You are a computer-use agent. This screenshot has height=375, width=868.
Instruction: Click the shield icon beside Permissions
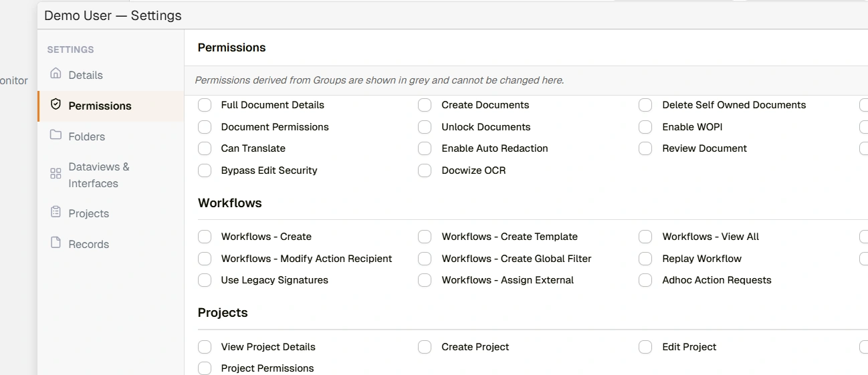tap(56, 105)
